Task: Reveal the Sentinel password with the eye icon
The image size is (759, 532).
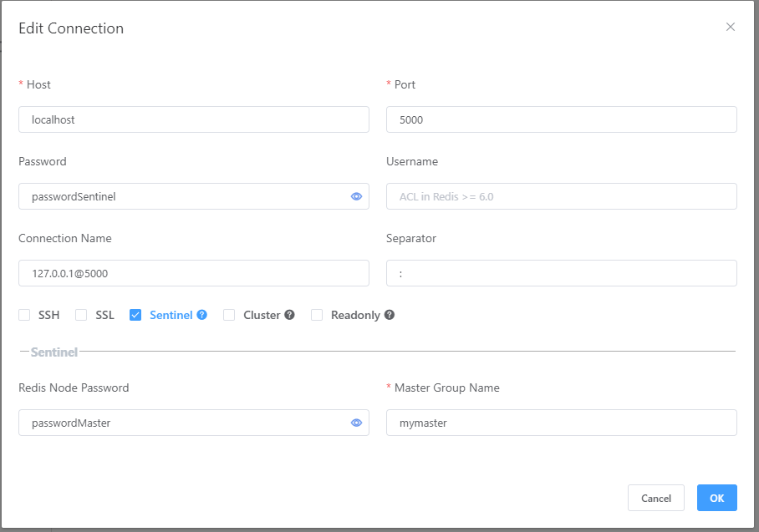Action: [356, 196]
